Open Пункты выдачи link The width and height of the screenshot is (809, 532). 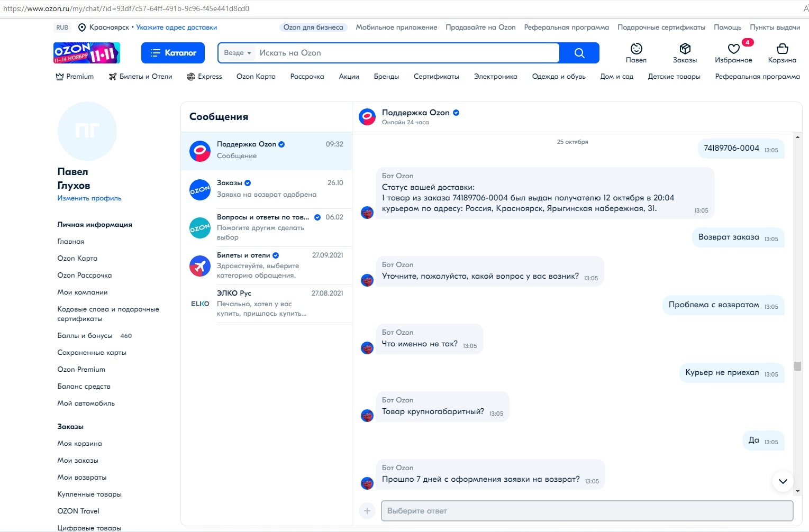[x=775, y=27]
